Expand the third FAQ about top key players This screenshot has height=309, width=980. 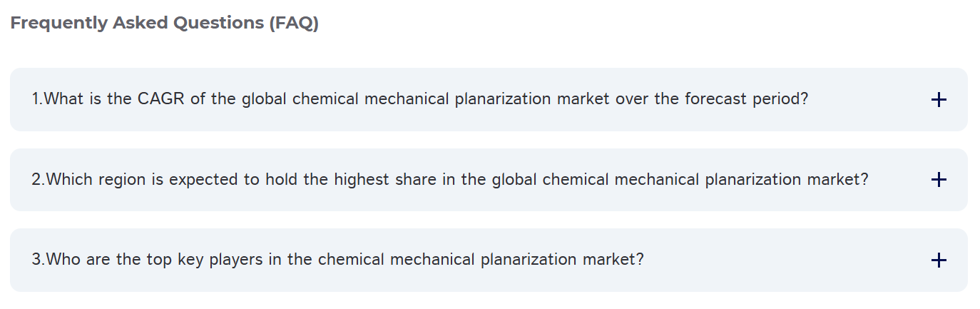pos(489,260)
